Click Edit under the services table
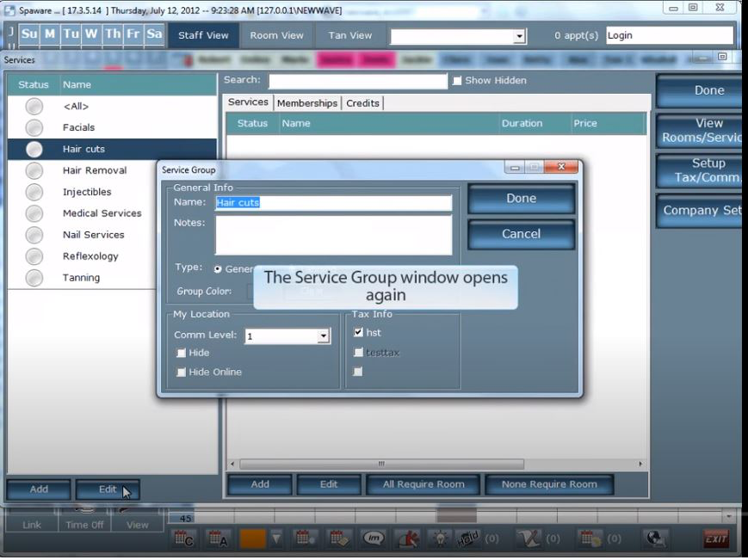 coord(329,484)
